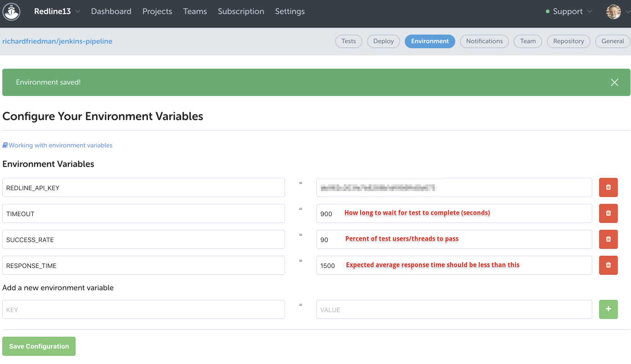Click the new variable VALUE input field
This screenshot has height=364, width=631.
(454, 309)
